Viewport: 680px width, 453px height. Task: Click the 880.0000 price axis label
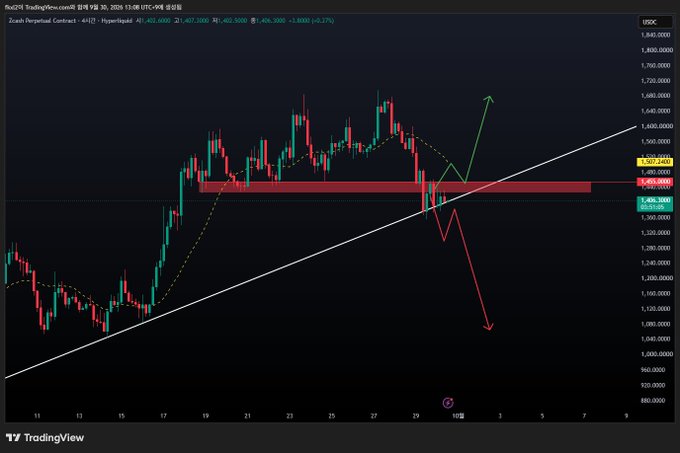(x=653, y=401)
